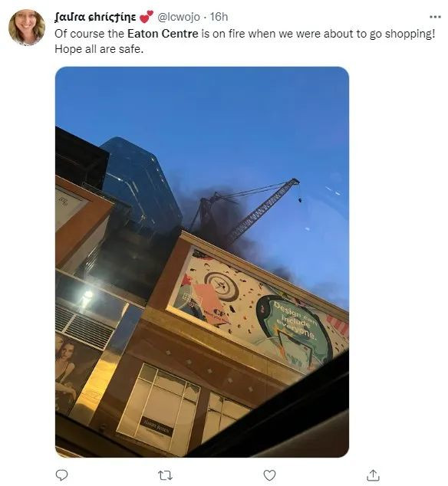Open the three-dot more options menu
Viewport: 448px width, 486px height.
point(435,17)
